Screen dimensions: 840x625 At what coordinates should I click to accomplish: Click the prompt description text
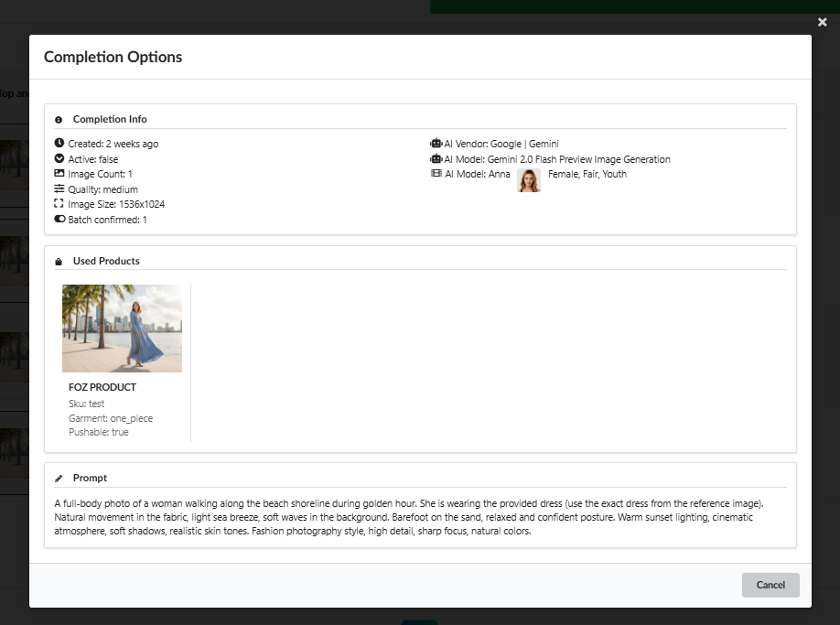419,517
